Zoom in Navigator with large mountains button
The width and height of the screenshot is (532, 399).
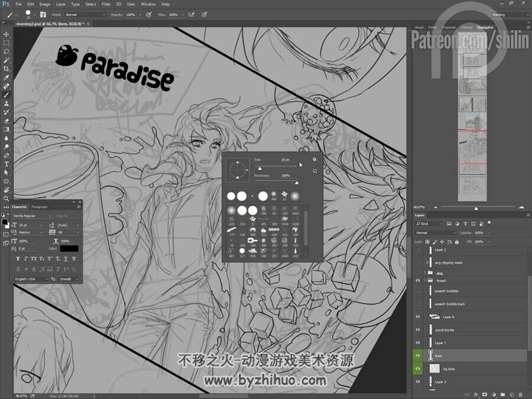tap(521, 207)
